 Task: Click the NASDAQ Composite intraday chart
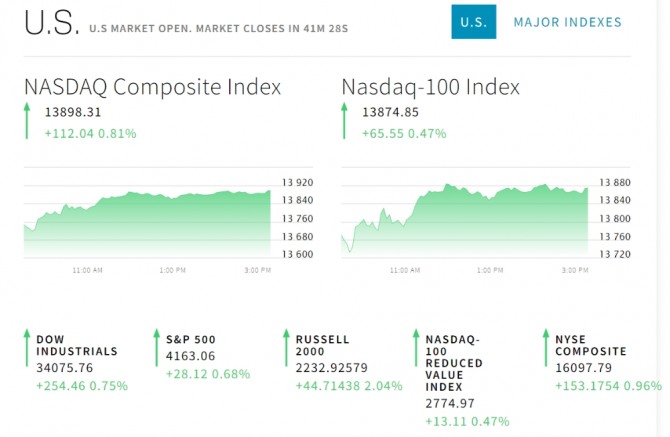point(148,222)
